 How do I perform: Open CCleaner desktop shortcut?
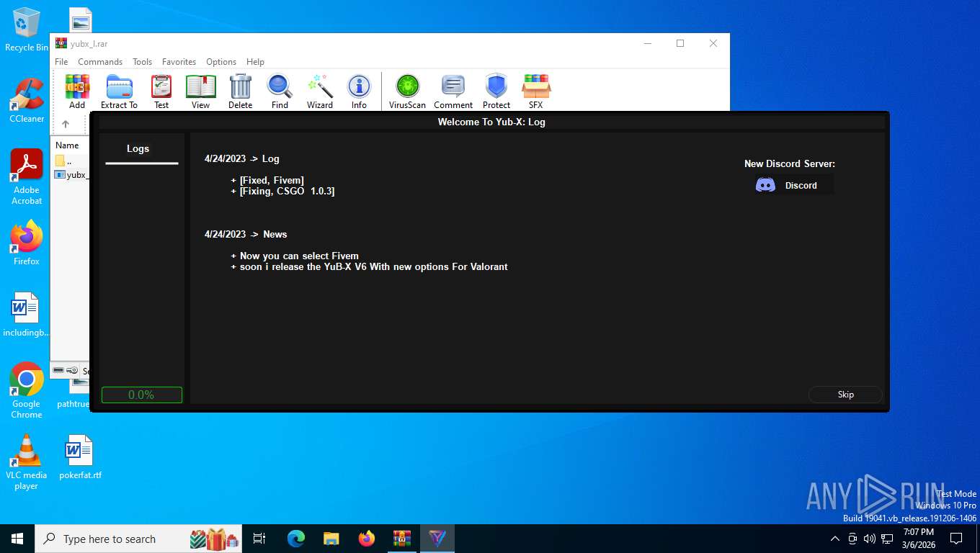click(27, 101)
